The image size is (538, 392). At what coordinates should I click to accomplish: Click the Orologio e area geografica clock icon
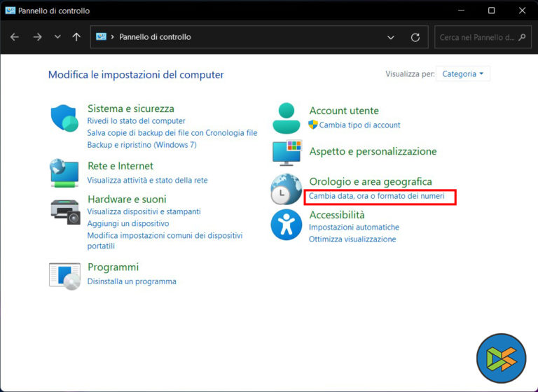(286, 190)
